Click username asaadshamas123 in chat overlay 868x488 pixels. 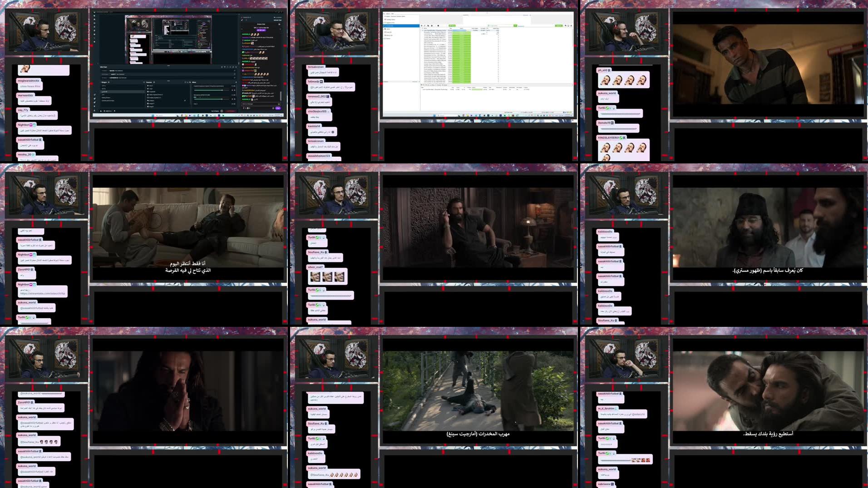click(x=319, y=156)
